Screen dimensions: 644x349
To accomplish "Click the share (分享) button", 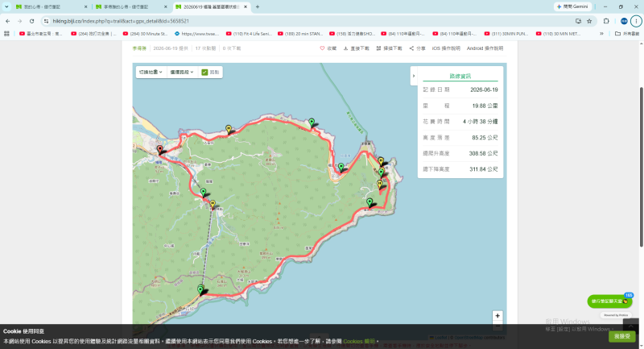I will 417,48.
